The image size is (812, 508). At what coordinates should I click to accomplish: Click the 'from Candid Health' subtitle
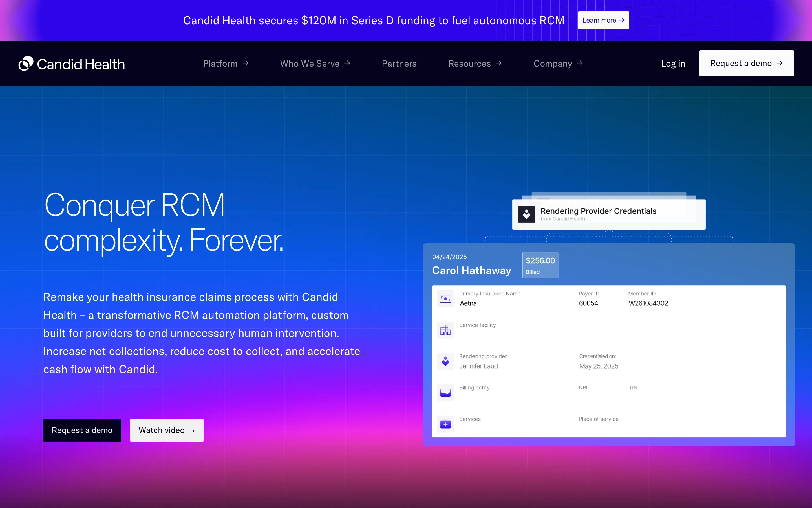pos(563,219)
